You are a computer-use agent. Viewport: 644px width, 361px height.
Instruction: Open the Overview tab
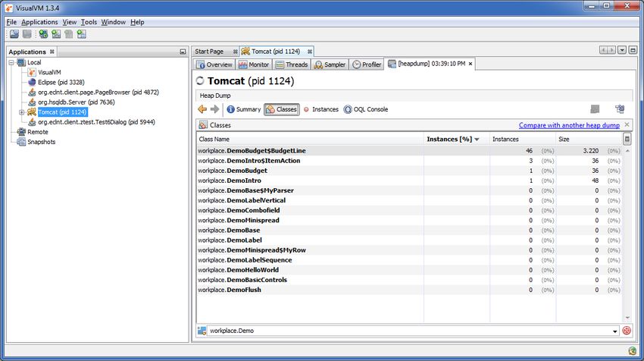[214, 64]
